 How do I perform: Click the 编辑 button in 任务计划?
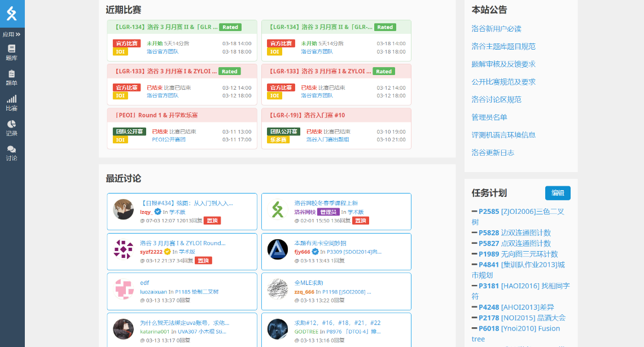point(558,193)
